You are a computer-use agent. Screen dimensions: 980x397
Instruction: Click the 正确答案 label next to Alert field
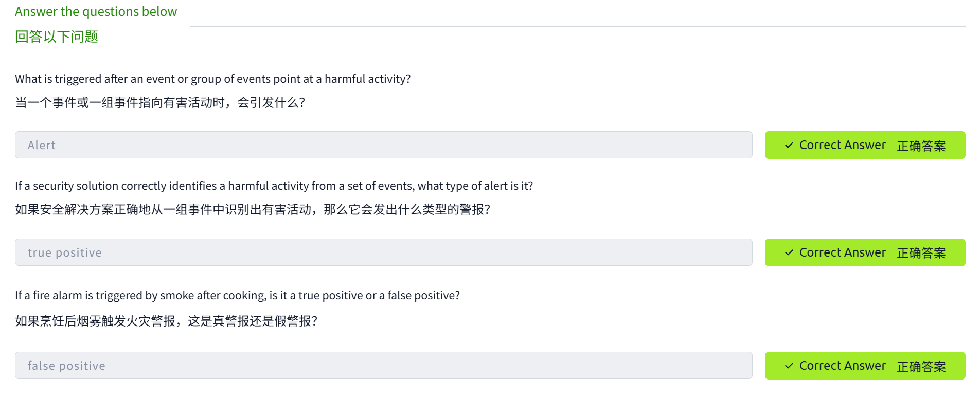click(x=921, y=146)
